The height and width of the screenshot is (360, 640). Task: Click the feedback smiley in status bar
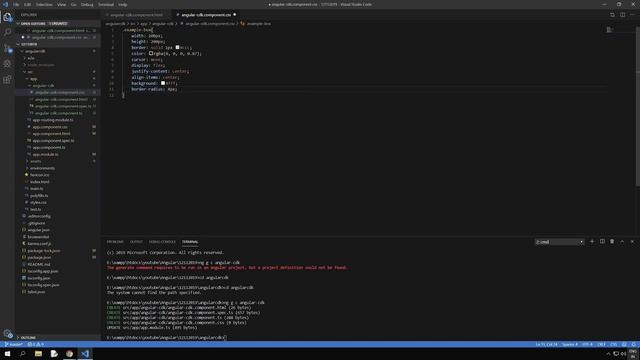click(x=624, y=344)
